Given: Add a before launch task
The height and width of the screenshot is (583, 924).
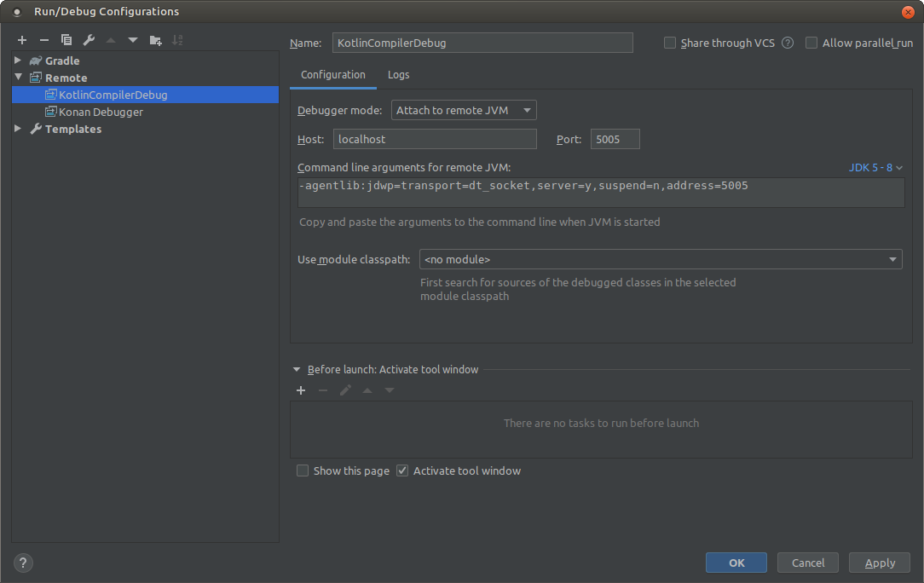Looking at the screenshot, I should (301, 390).
